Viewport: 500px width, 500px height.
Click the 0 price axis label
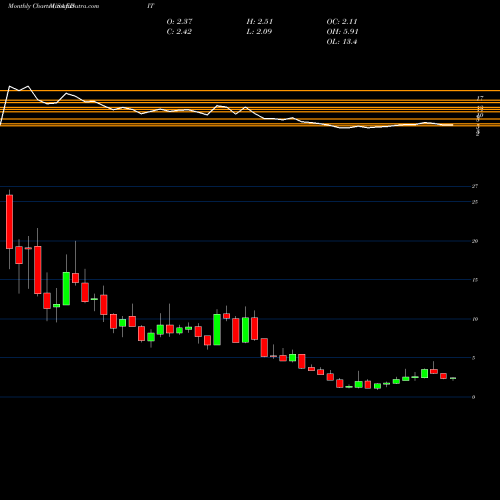(473, 397)
